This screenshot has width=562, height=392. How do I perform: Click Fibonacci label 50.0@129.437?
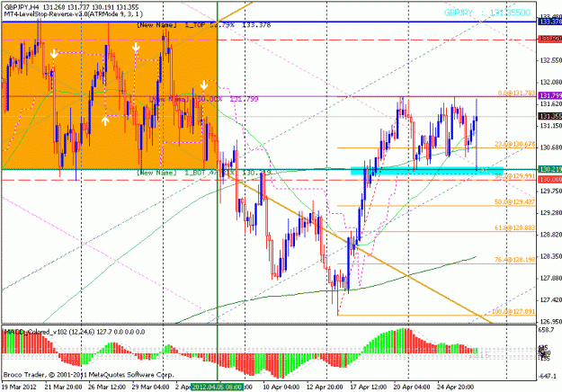pos(514,202)
